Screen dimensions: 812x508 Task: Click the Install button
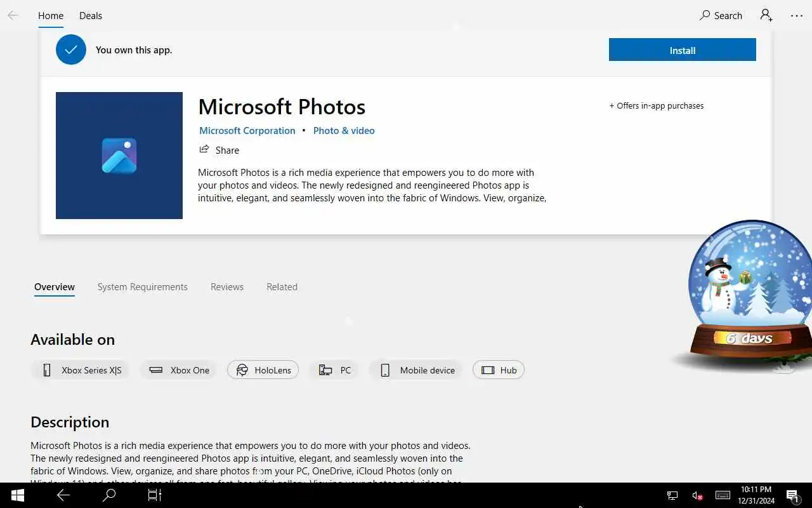pos(683,50)
